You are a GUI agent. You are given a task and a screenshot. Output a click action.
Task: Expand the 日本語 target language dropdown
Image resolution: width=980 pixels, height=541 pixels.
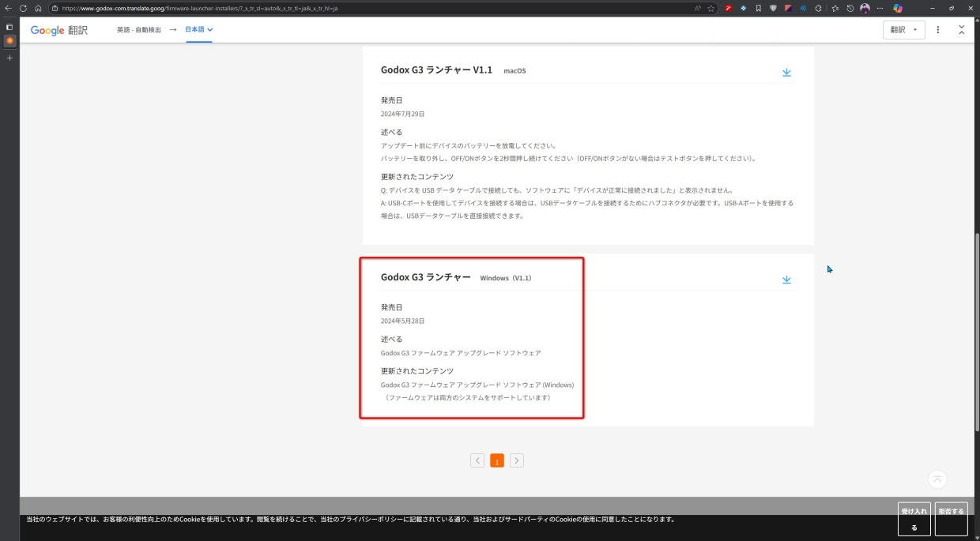199,30
